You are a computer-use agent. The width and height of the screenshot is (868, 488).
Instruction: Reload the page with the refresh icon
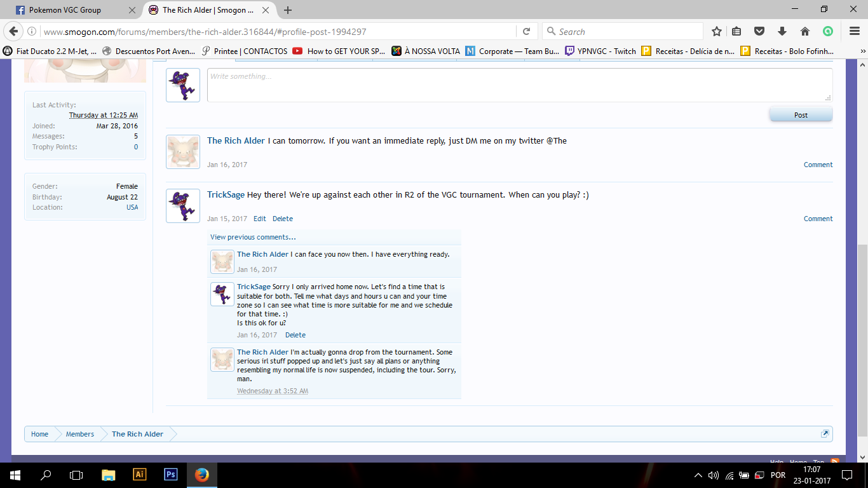[x=526, y=32]
